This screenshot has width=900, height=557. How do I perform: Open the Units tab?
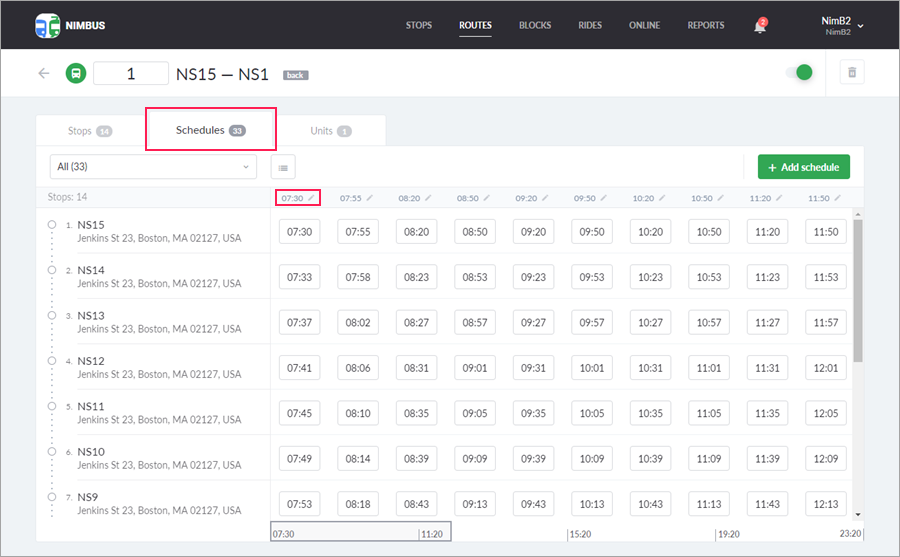point(330,131)
